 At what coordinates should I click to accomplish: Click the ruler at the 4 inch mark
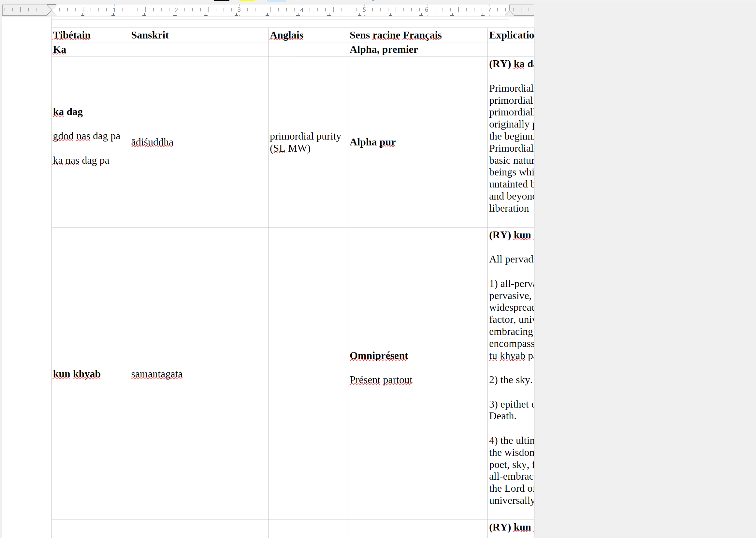click(301, 10)
